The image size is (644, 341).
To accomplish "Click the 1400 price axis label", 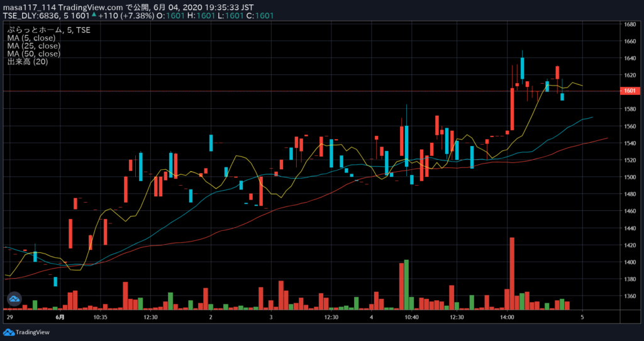I will pos(630,262).
